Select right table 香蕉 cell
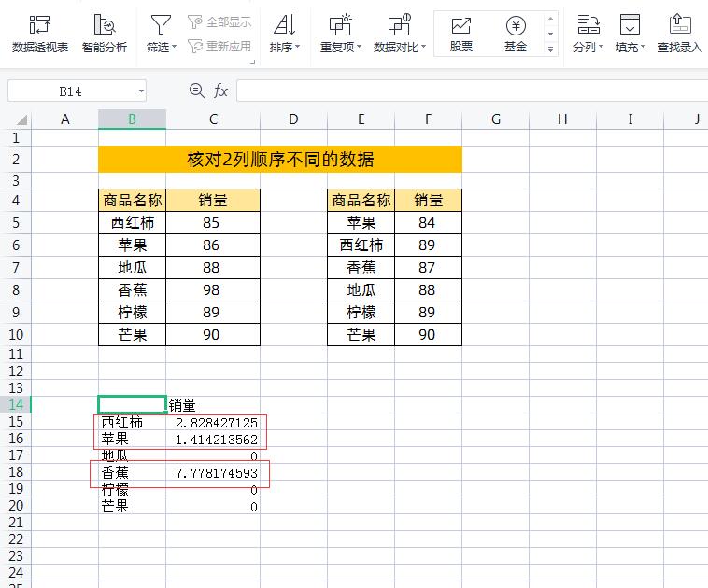 click(361, 267)
